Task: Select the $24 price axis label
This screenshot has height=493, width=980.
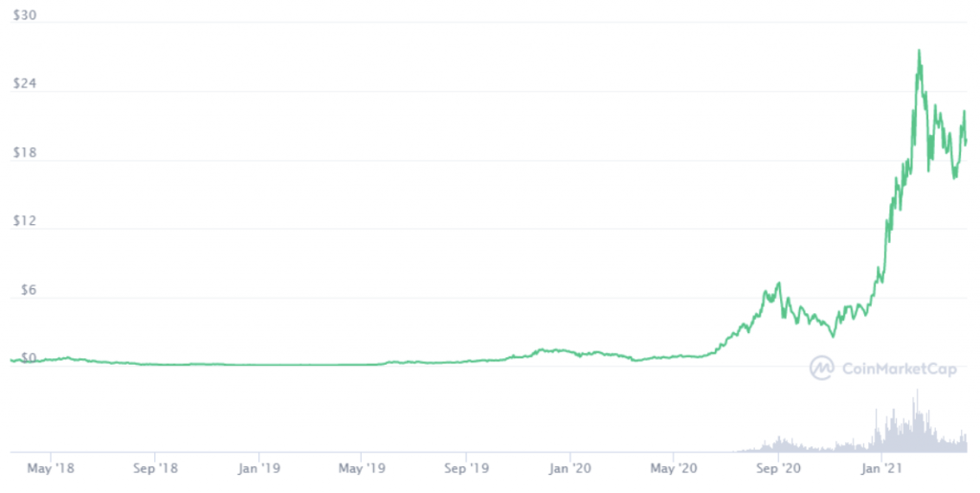Action: coord(25,83)
